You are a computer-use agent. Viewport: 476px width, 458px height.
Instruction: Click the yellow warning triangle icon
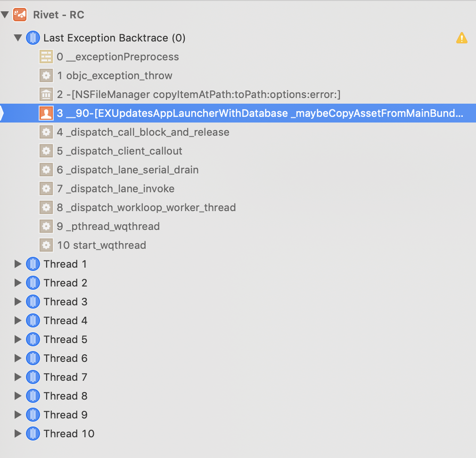[x=462, y=38]
